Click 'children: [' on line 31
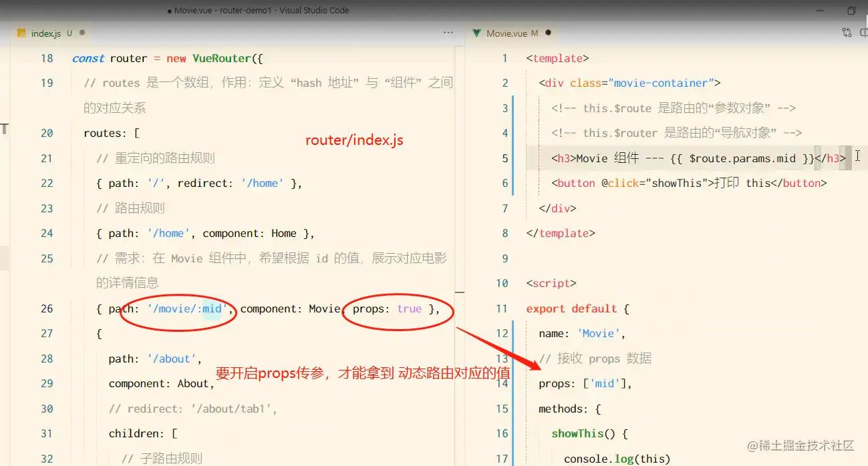 click(x=142, y=433)
